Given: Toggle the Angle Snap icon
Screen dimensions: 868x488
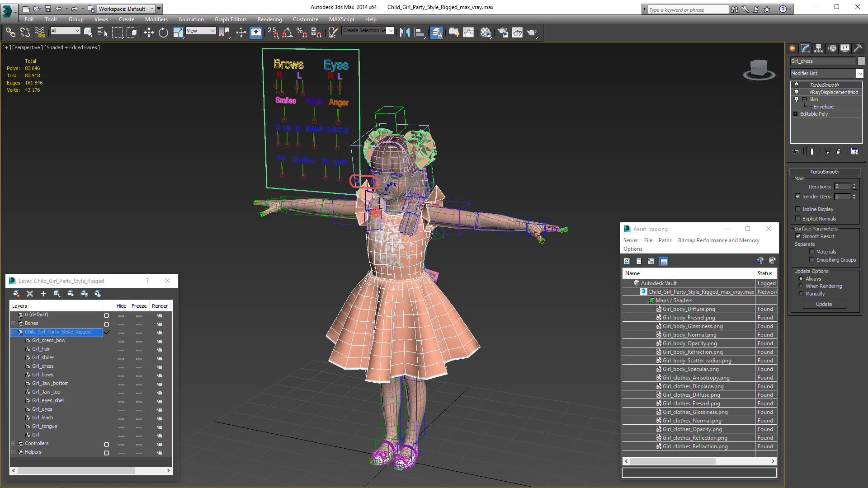Looking at the screenshot, I should pos(288,32).
